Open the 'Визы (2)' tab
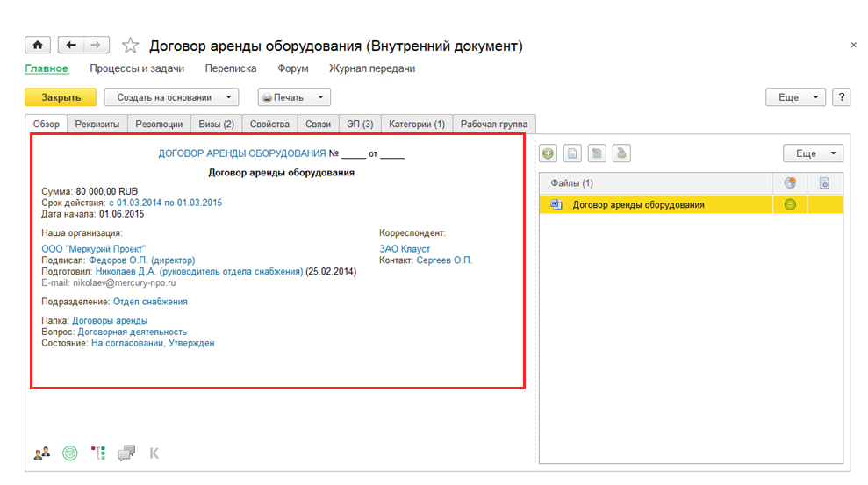 [x=215, y=125]
